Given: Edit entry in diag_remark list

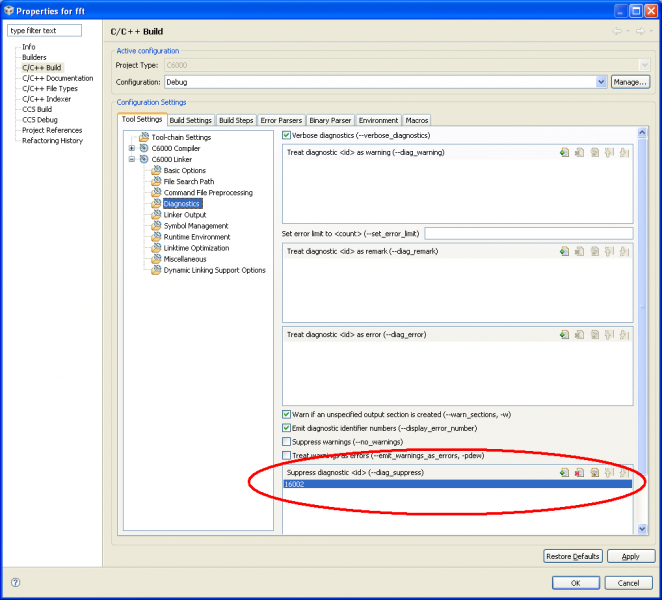Looking at the screenshot, I should 594,251.
